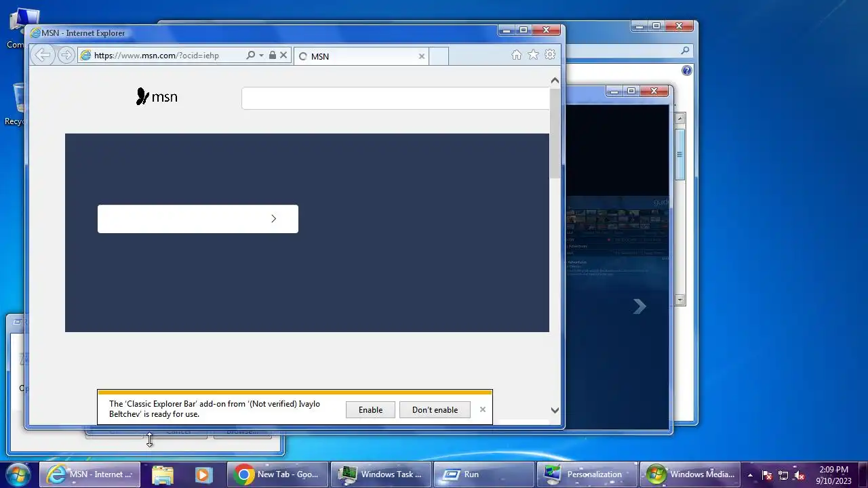This screenshot has height=488, width=868.
Task: Dismiss the add-on notification bar
Action: click(483, 409)
